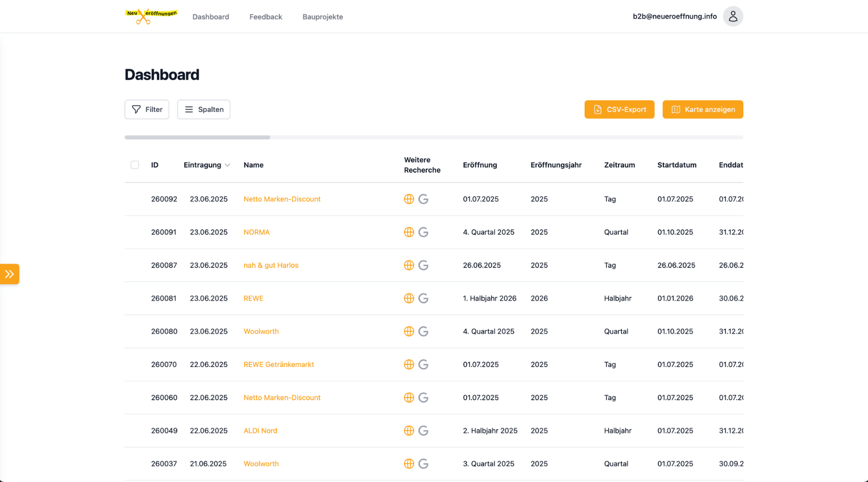868x482 pixels.
Task: Click Google icon in REWE 260081 row
Action: tap(423, 298)
